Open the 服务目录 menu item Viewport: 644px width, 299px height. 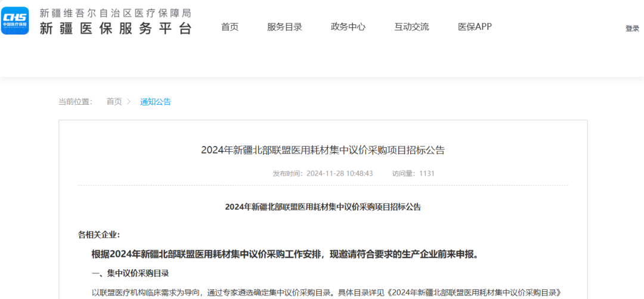click(284, 27)
